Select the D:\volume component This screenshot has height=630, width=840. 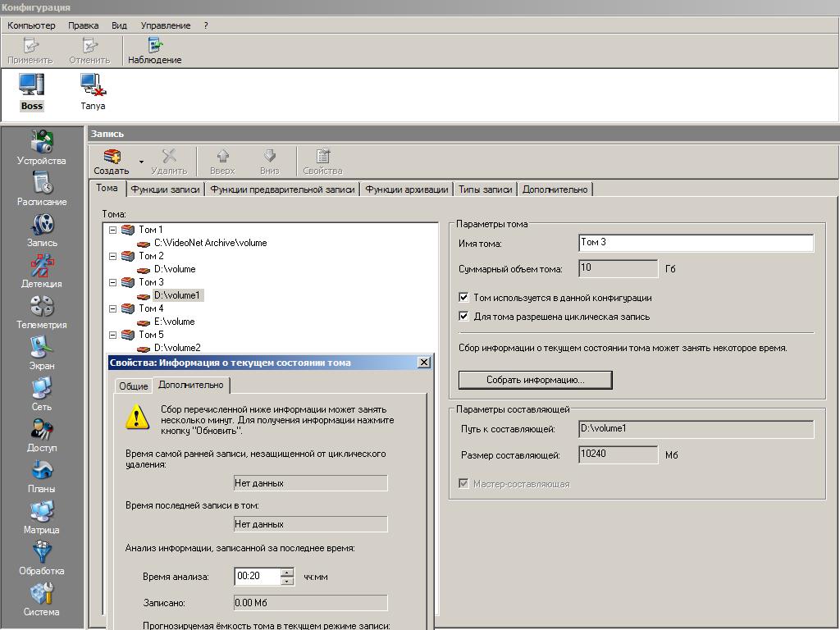coord(175,269)
